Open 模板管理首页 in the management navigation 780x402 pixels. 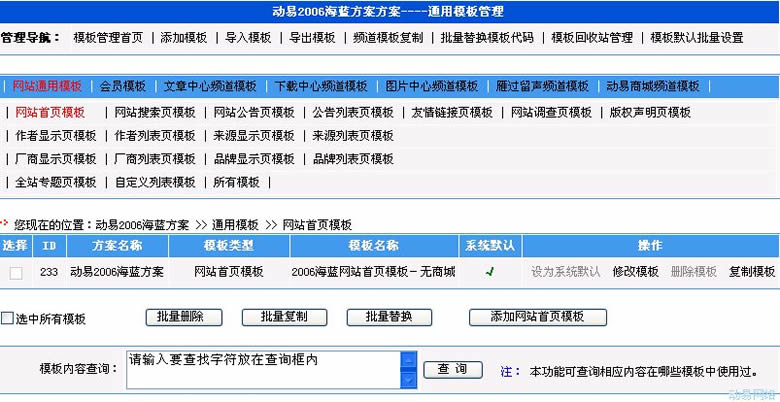click(108, 38)
